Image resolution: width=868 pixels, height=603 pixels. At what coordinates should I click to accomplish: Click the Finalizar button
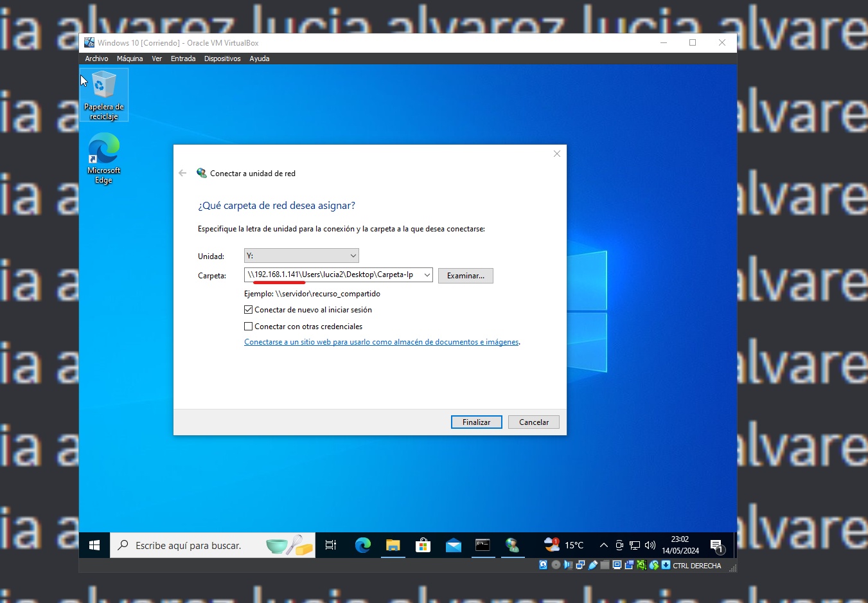(476, 422)
